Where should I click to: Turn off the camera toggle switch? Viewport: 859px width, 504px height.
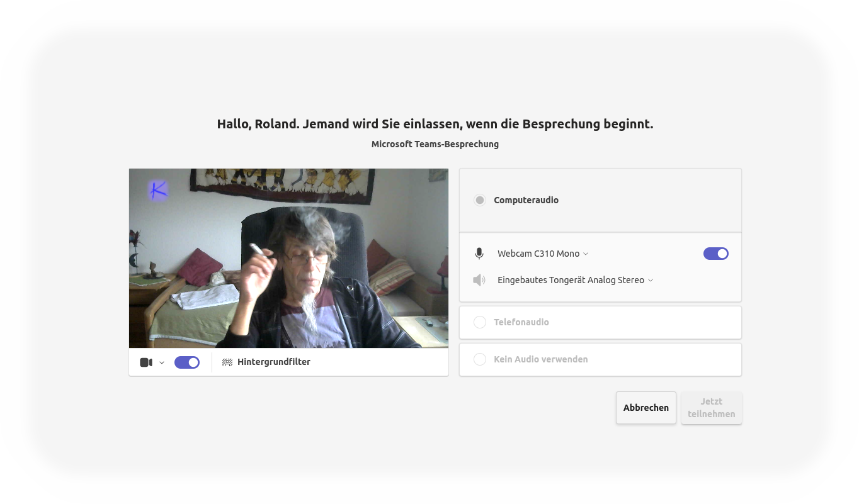tap(187, 362)
